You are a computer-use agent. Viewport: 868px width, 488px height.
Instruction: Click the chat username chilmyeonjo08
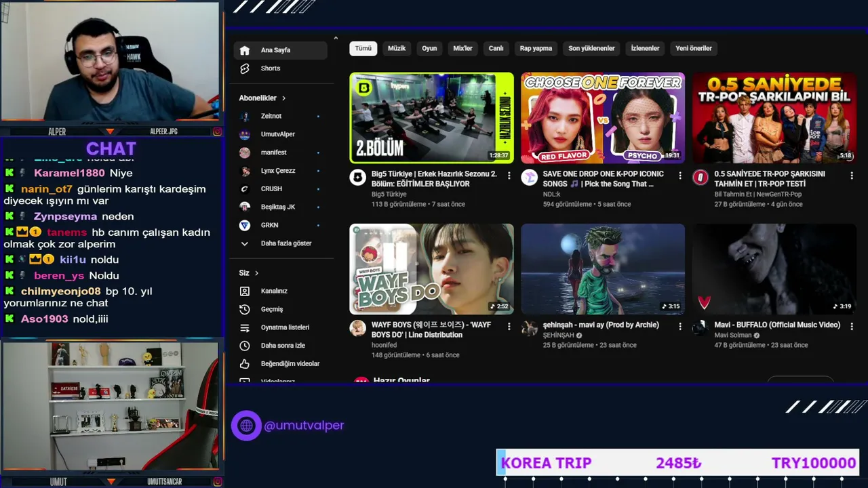[60, 291]
